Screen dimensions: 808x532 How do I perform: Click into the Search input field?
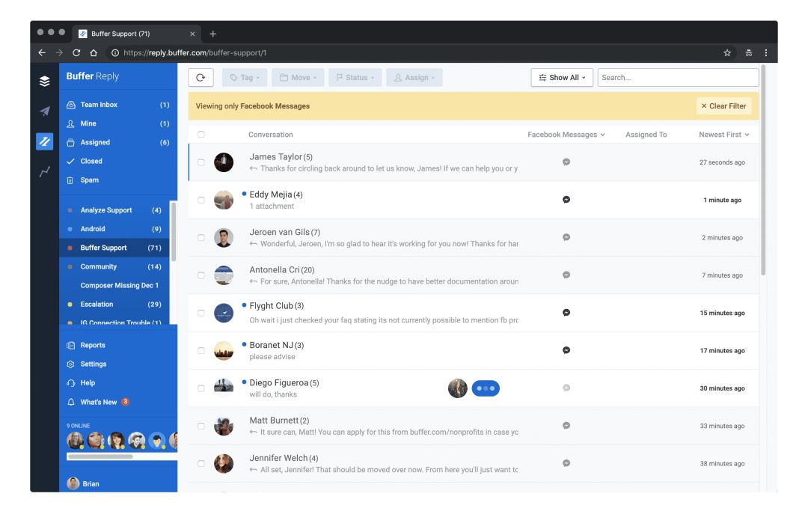pyautogui.click(x=677, y=78)
